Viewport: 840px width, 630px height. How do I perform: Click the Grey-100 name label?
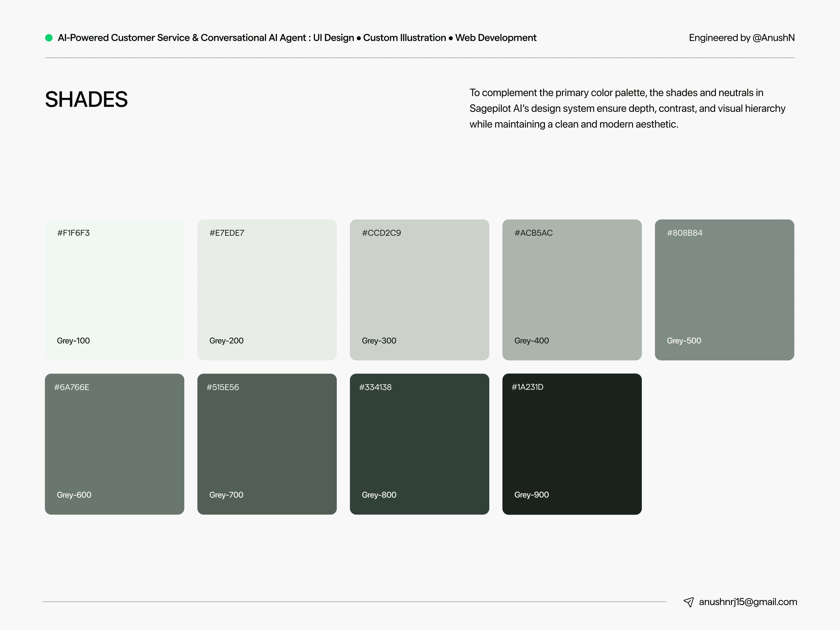pyautogui.click(x=73, y=341)
